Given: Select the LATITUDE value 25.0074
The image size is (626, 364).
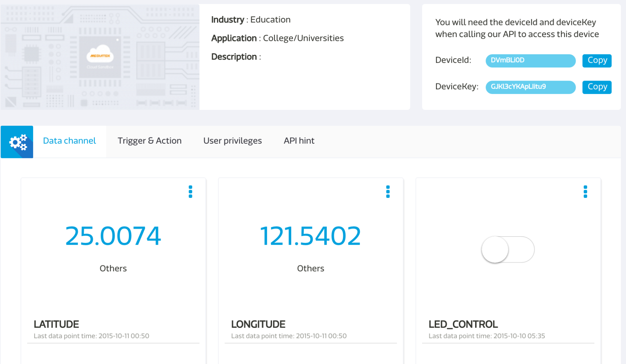Looking at the screenshot, I should tap(113, 235).
